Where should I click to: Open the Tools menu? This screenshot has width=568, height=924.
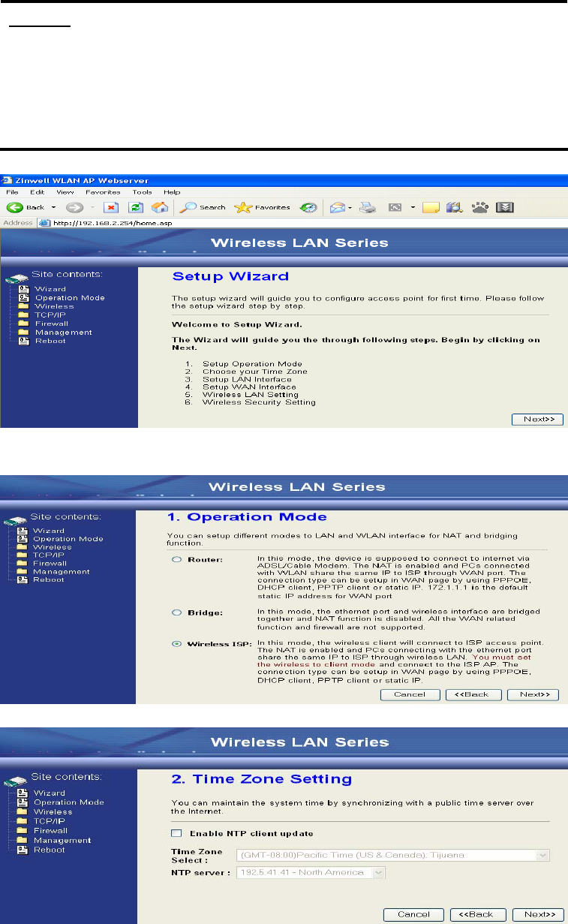coord(143,192)
